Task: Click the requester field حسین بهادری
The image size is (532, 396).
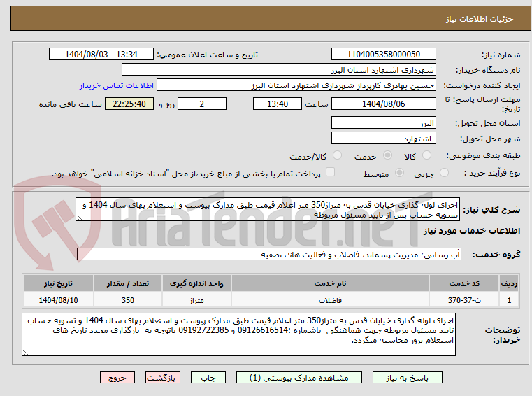Action: 296,85
